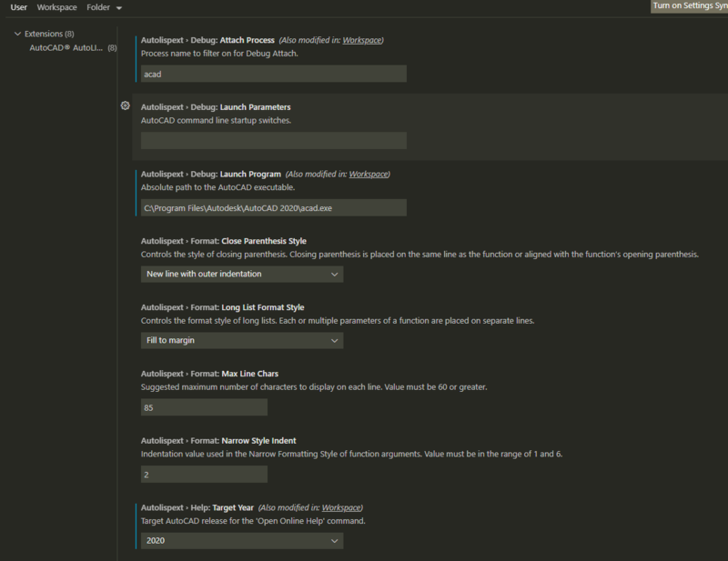Click the AutoCAD startup switches input field
This screenshot has height=561, width=728.
(273, 140)
